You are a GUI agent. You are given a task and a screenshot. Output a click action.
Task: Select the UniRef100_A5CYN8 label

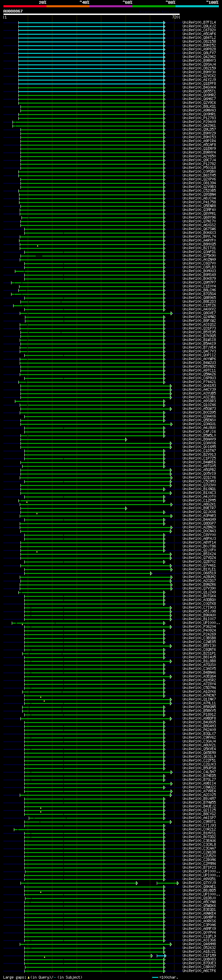pyautogui.click(x=199, y=902)
